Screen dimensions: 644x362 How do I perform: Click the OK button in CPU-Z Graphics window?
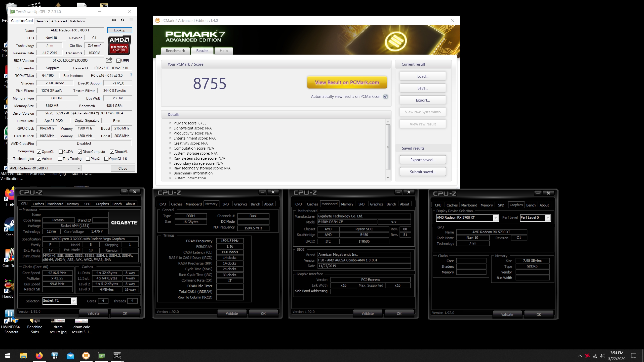pos(539,314)
